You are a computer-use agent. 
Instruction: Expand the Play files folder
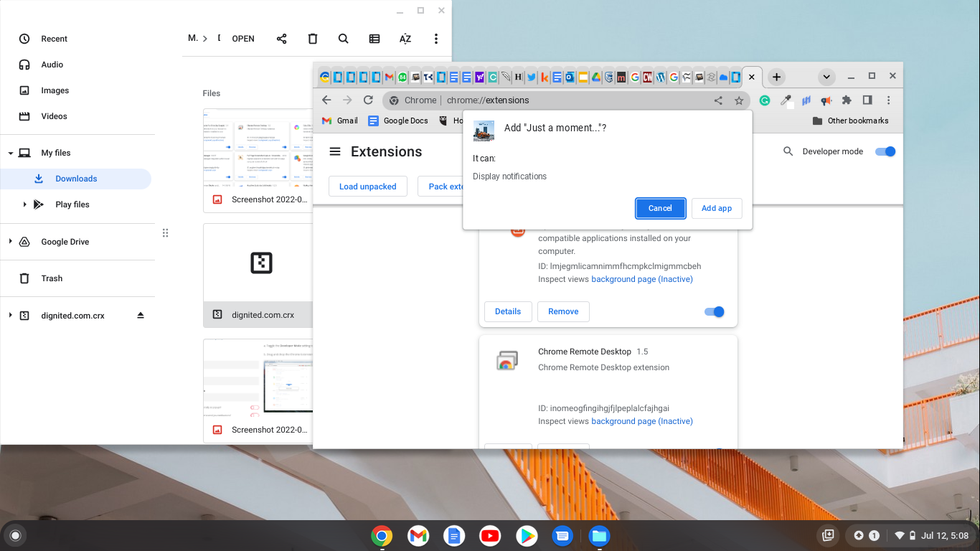click(24, 204)
